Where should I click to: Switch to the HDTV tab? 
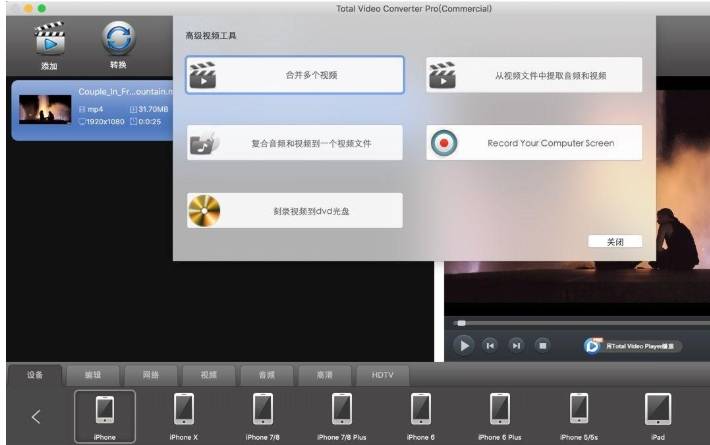[383, 375]
